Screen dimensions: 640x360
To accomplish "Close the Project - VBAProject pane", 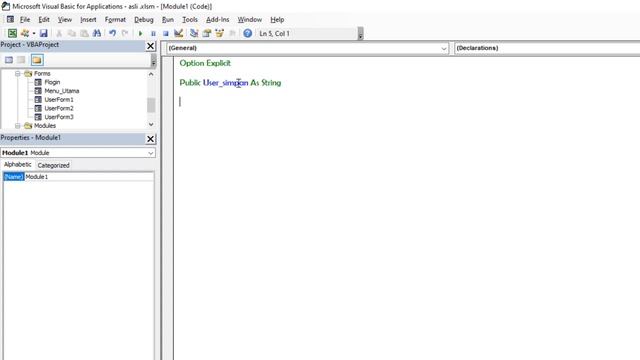I will [150, 46].
